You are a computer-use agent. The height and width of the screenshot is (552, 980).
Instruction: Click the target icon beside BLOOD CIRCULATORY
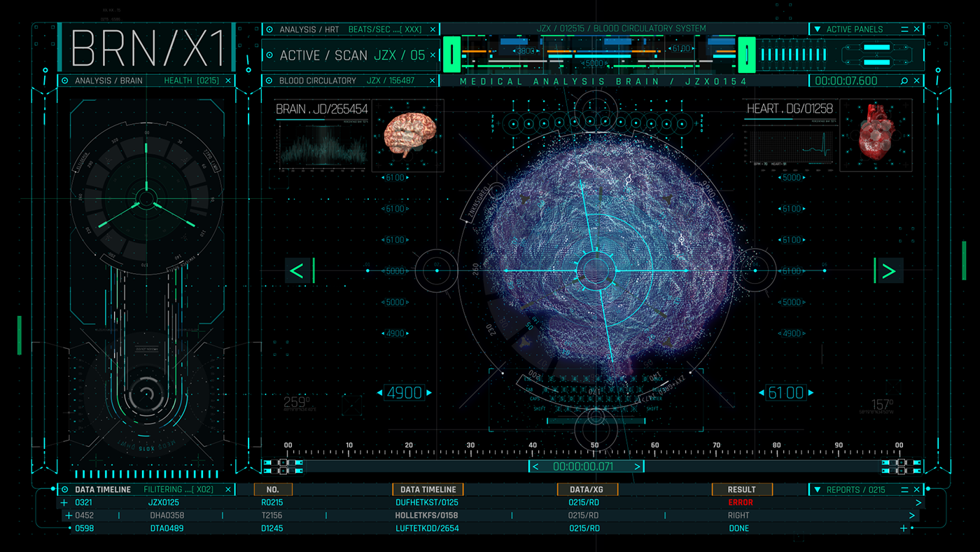(269, 81)
